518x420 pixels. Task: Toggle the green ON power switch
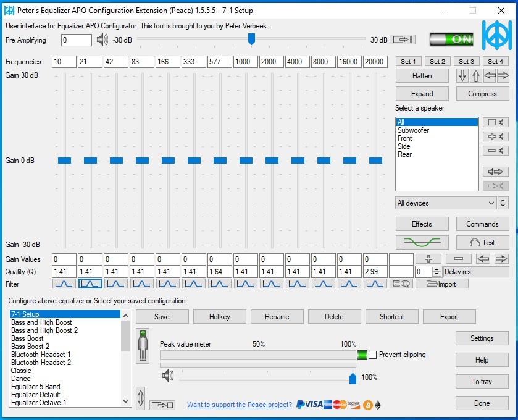tap(451, 40)
